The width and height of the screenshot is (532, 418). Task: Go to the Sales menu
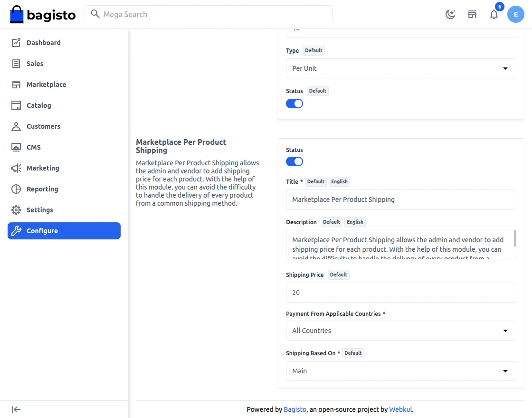(x=35, y=64)
